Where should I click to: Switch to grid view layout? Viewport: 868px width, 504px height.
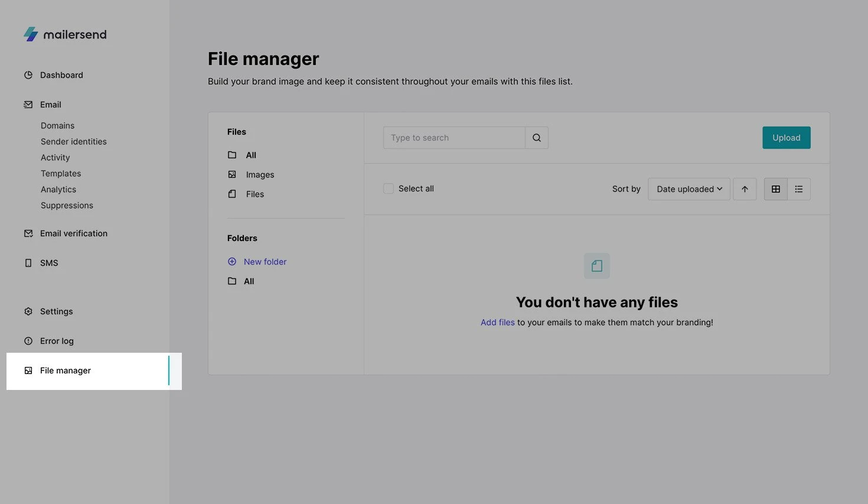click(x=775, y=189)
